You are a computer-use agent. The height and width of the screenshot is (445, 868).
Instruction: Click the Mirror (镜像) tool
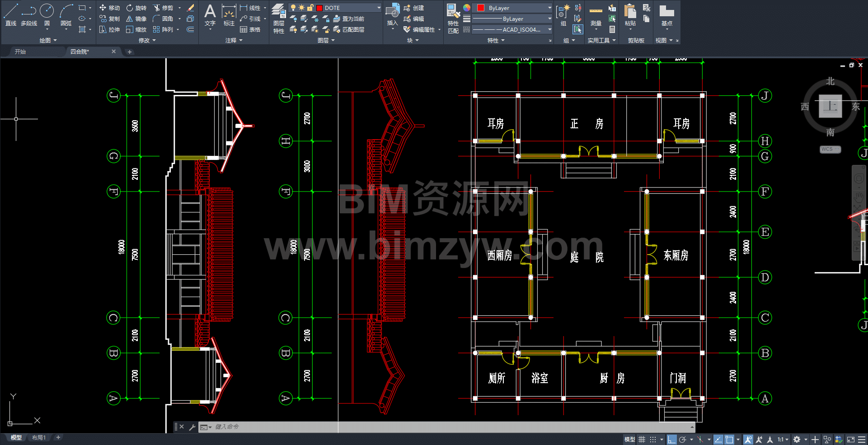136,19
